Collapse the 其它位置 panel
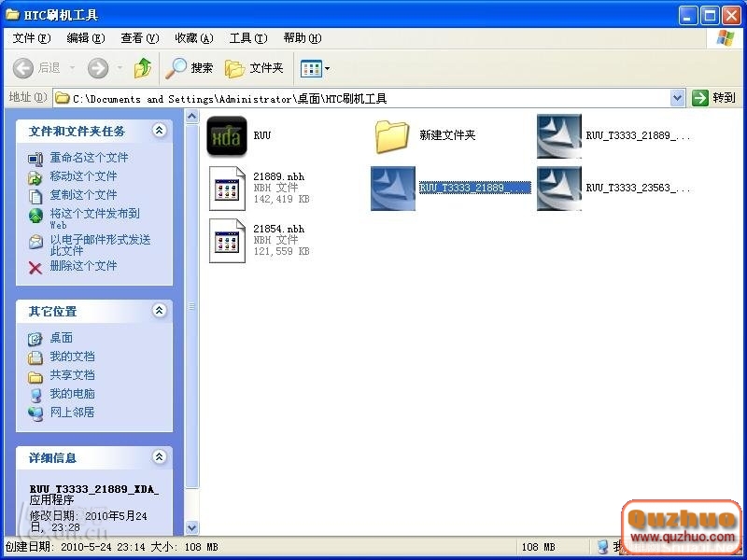This screenshot has height=560, width=747. 159,311
